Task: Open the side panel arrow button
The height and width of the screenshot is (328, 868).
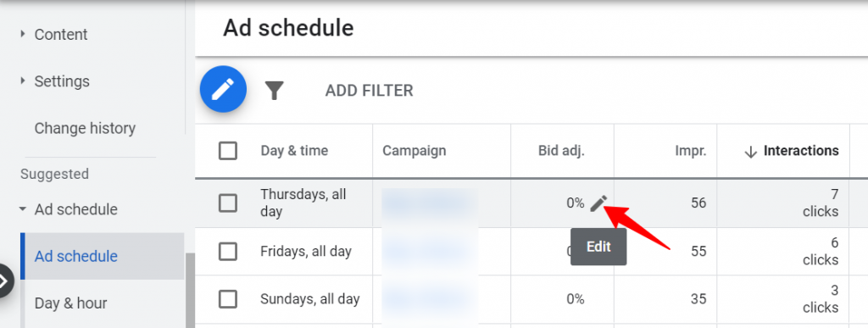Action: click(4, 281)
